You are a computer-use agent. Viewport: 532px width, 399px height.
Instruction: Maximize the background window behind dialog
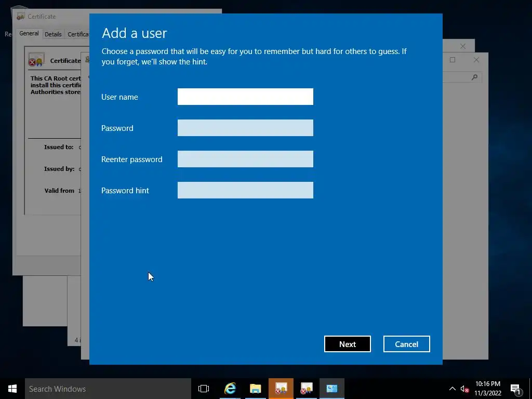453,60
